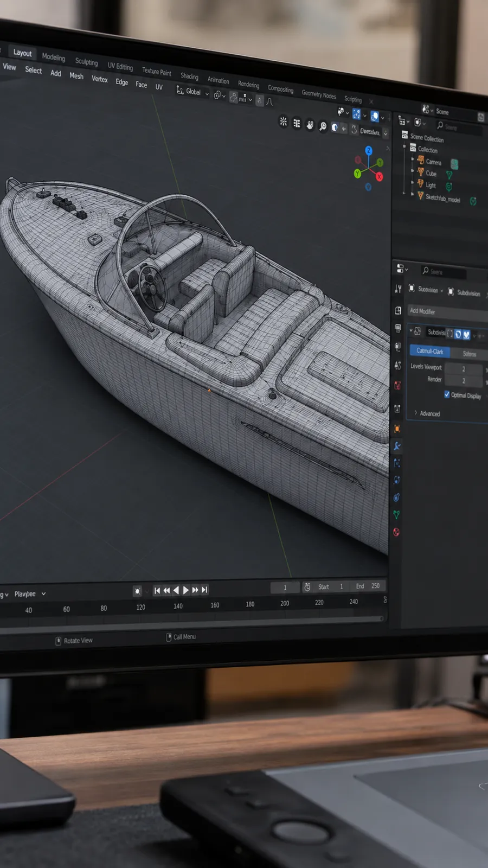Open the Compositing workspace tab
Viewport: 488px width, 868px height.
point(280,89)
